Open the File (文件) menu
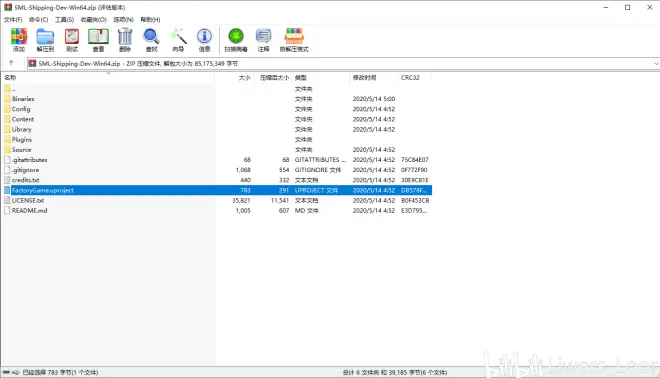Image resolution: width=660 pixels, height=378 pixels. [13, 19]
